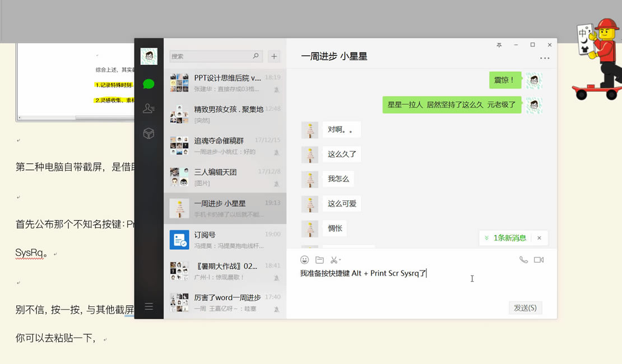Click the muted bell icon on 追魂夺命催稿群
The width and height of the screenshot is (622, 364).
pyautogui.click(x=276, y=152)
